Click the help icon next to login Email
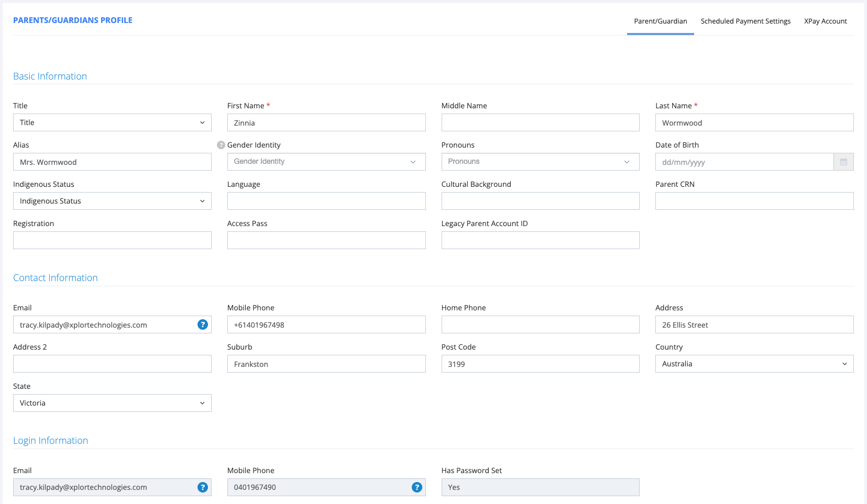The height and width of the screenshot is (504, 867). [x=202, y=487]
